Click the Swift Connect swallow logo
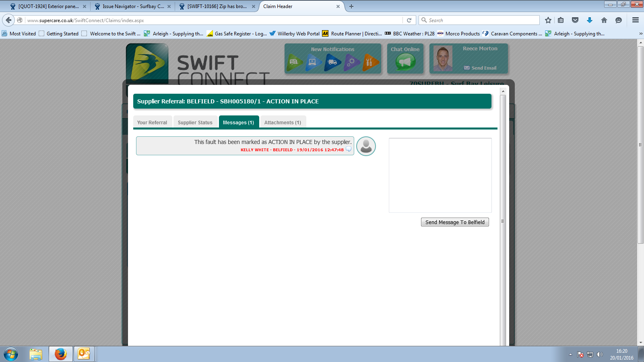 point(147,63)
